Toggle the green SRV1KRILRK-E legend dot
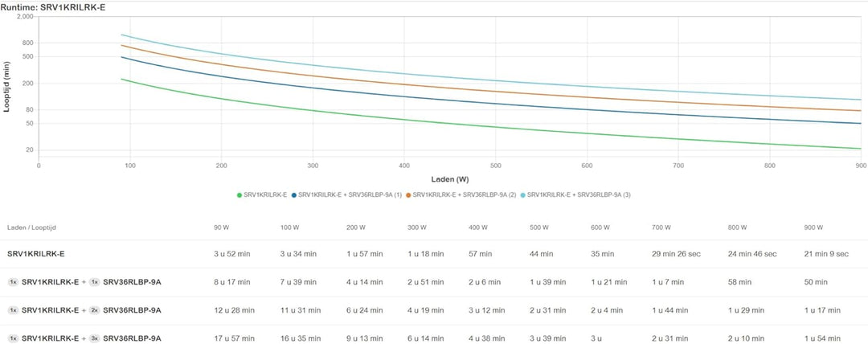 pos(240,195)
